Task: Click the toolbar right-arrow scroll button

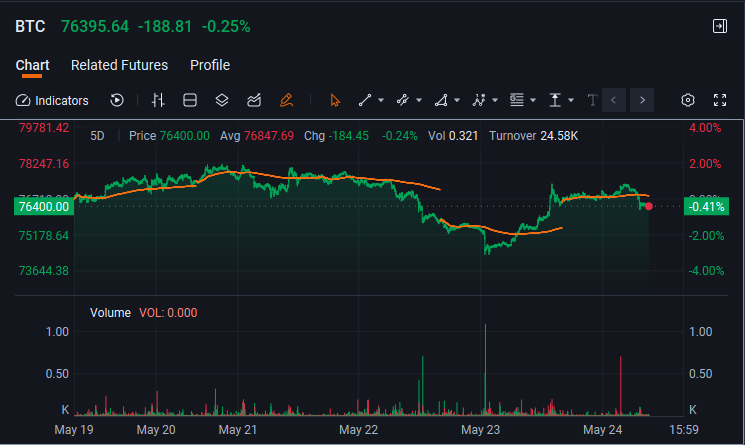Action: click(642, 100)
